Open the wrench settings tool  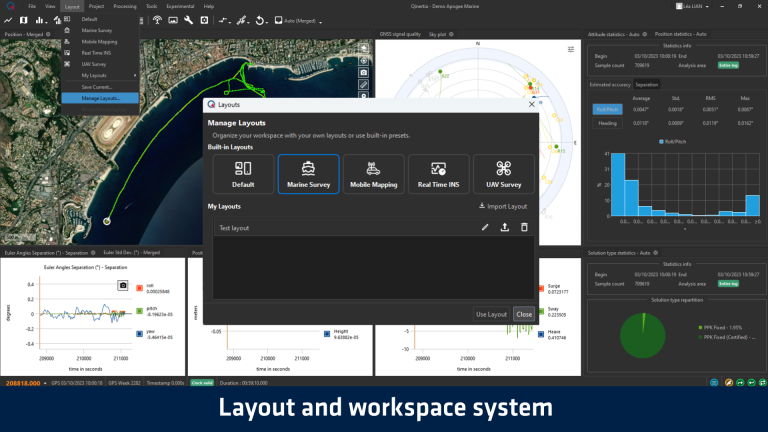189,21
